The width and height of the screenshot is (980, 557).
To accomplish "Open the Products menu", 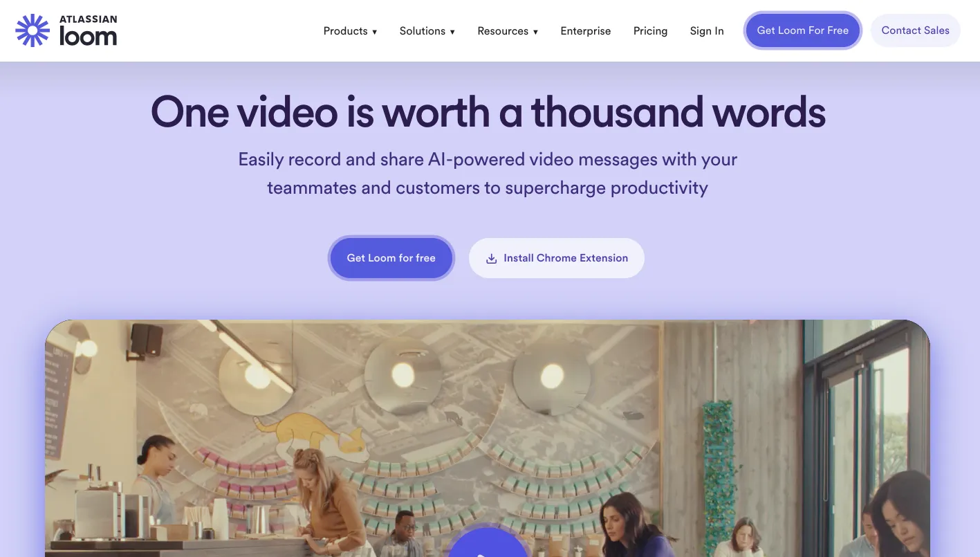I will [x=351, y=31].
